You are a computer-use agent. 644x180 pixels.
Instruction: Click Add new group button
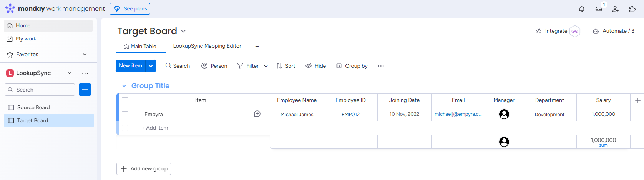[x=144, y=169]
